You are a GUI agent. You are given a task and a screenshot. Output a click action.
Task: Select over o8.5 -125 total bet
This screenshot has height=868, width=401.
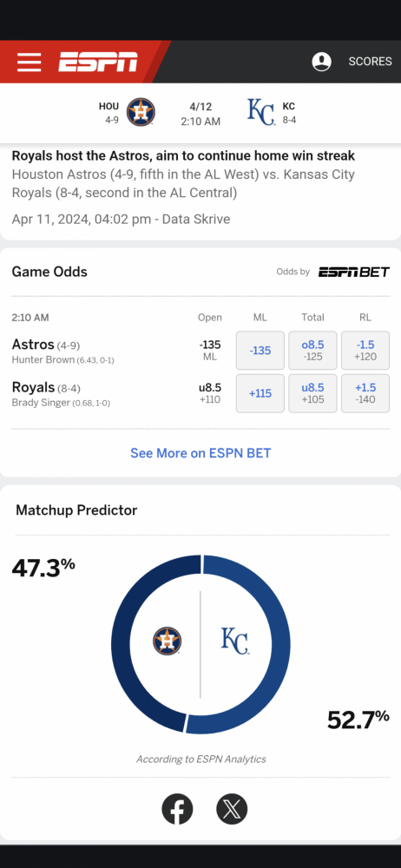[313, 351]
